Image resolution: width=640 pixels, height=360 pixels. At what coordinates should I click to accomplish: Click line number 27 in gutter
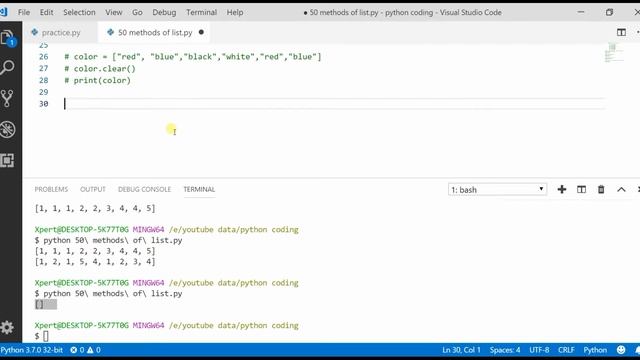[43, 69]
